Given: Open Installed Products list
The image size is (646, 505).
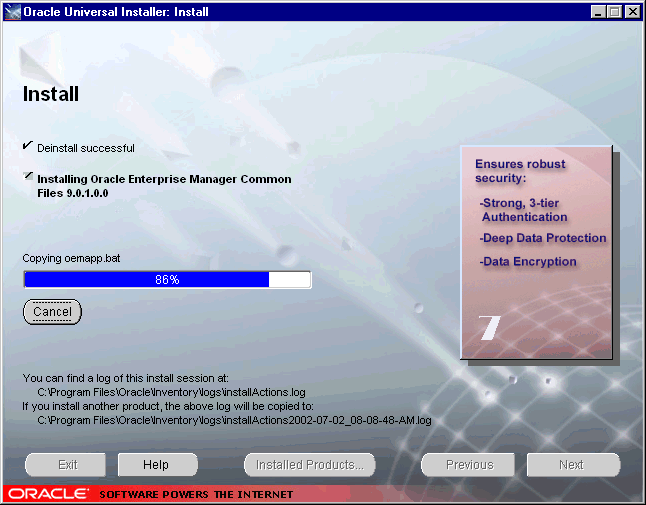Looking at the screenshot, I should tap(310, 465).
